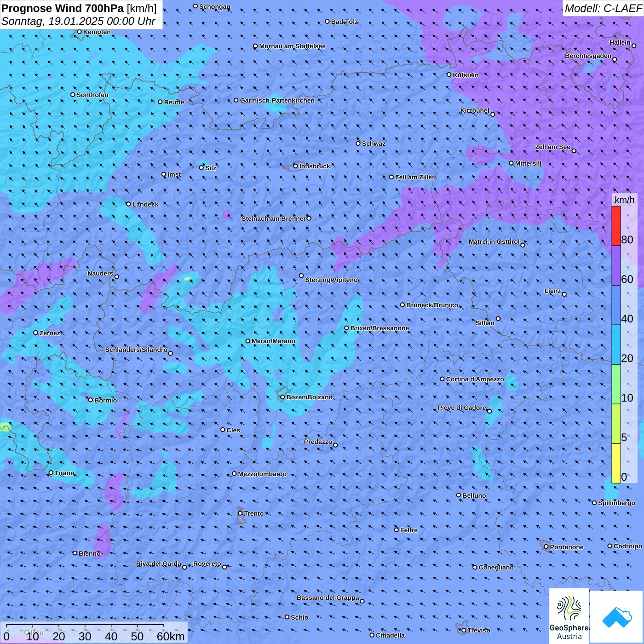The width and height of the screenshot is (644, 644).
Task: Click the Schongau label
Action: [x=215, y=6]
